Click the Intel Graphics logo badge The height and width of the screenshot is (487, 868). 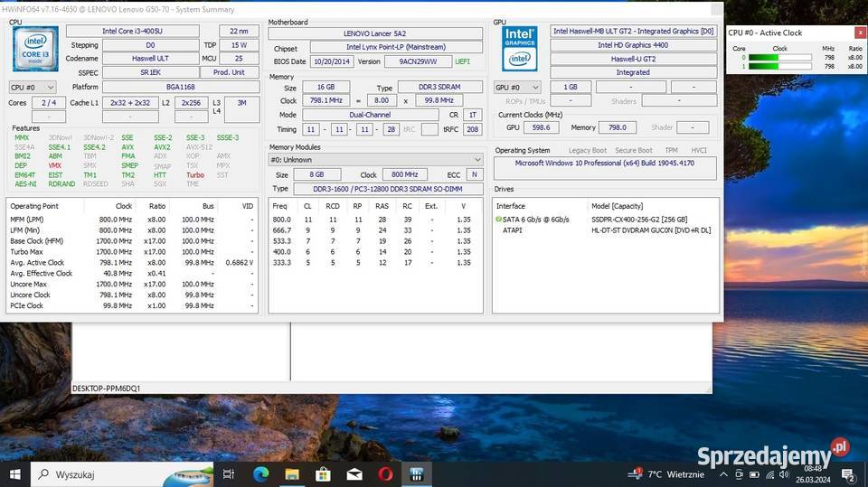coord(519,49)
